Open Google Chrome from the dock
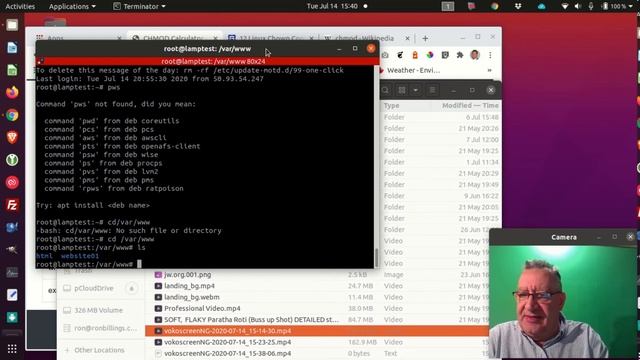Image resolution: width=640 pixels, height=360 pixels. coord(12,115)
